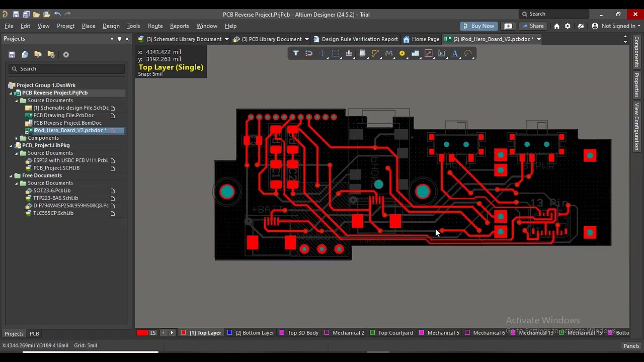Toggle the snap magnet options tool
The image size is (644, 362).
pos(309,53)
